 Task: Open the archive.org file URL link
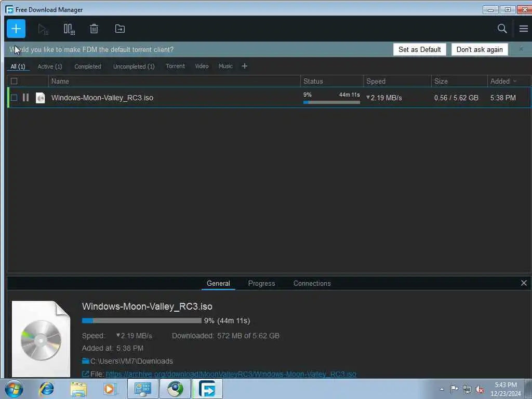pos(231,374)
